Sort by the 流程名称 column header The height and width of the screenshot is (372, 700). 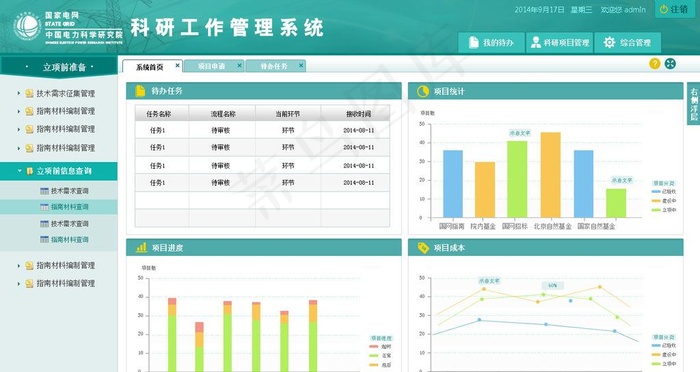click(222, 113)
